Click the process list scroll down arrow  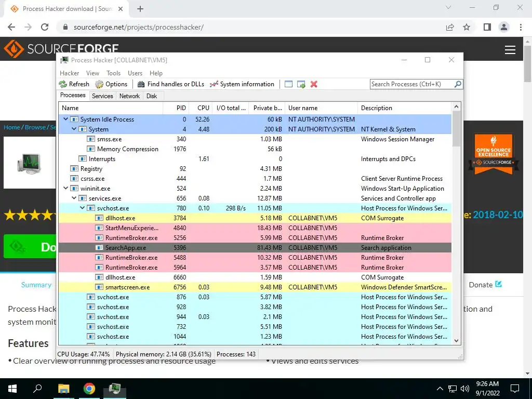tap(456, 341)
